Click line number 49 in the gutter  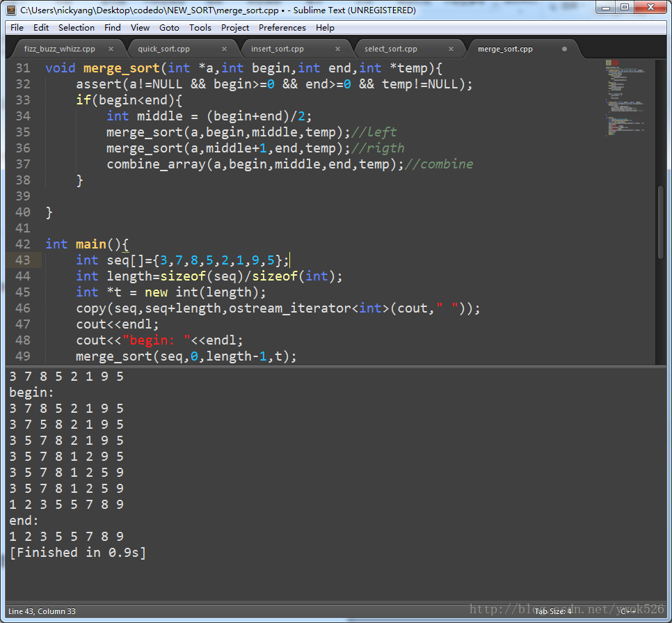[23, 356]
